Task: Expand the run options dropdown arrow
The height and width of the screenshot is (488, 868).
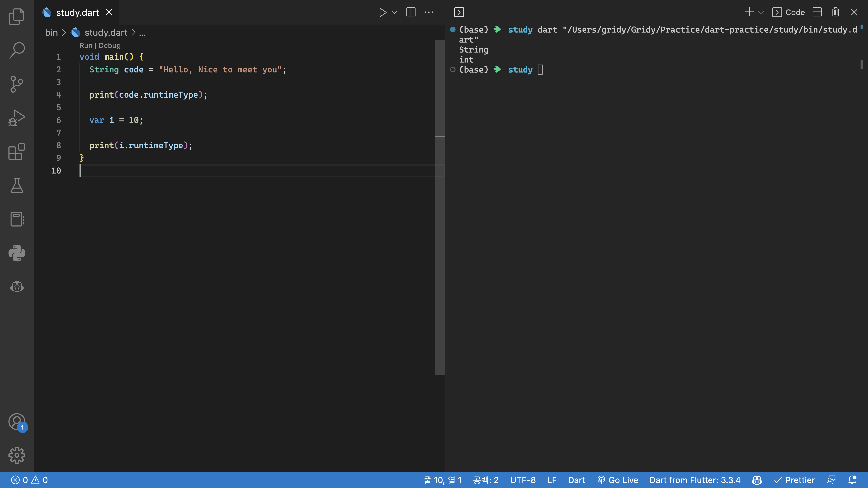Action: 394,13
